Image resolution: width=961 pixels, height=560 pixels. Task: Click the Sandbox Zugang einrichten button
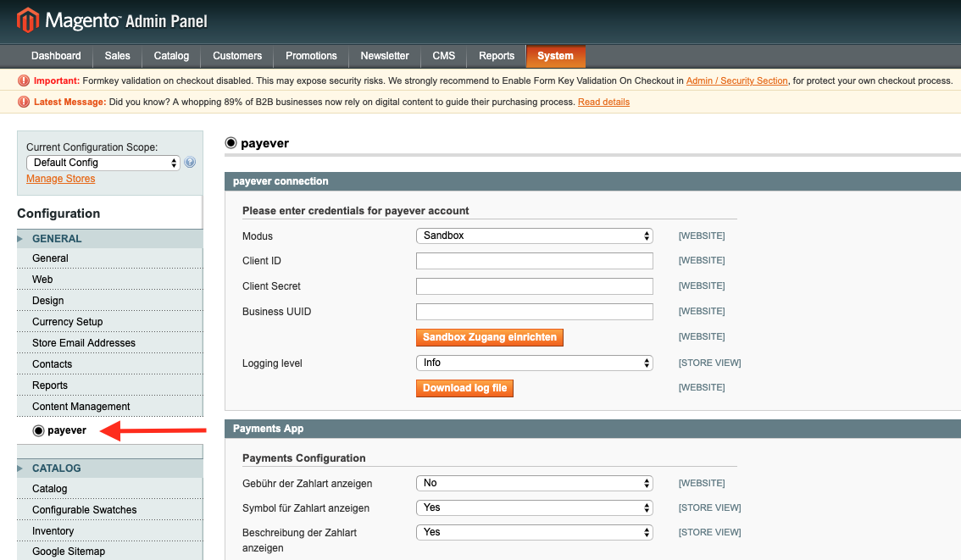tap(490, 337)
